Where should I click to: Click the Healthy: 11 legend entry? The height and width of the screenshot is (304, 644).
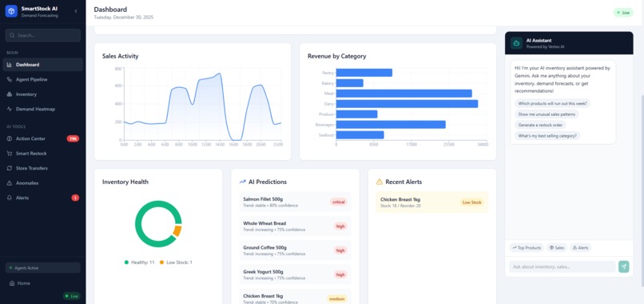point(140,262)
